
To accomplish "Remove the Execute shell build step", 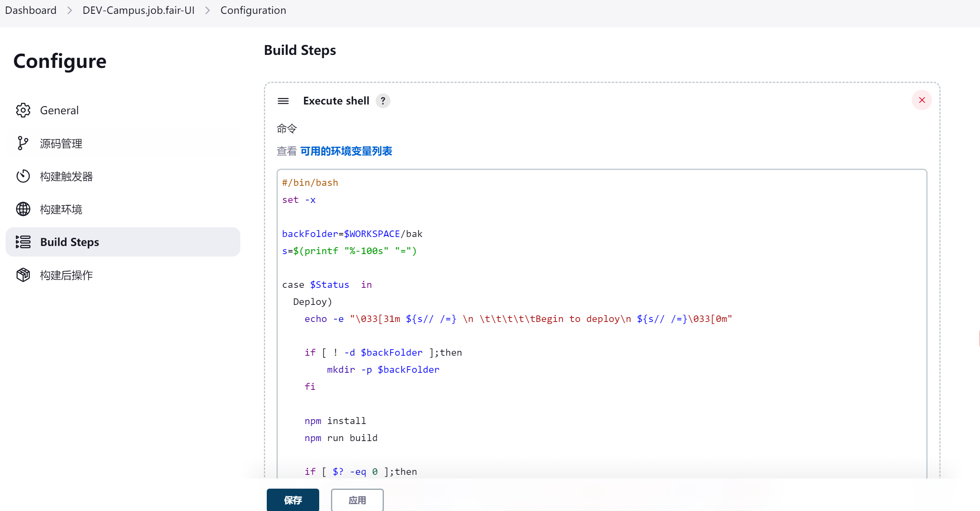I will [x=922, y=100].
